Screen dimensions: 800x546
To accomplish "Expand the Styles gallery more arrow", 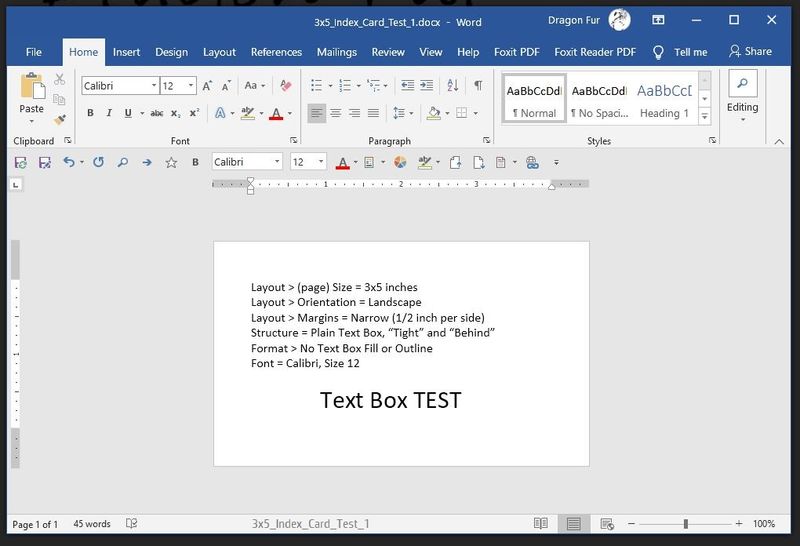I will tap(705, 116).
